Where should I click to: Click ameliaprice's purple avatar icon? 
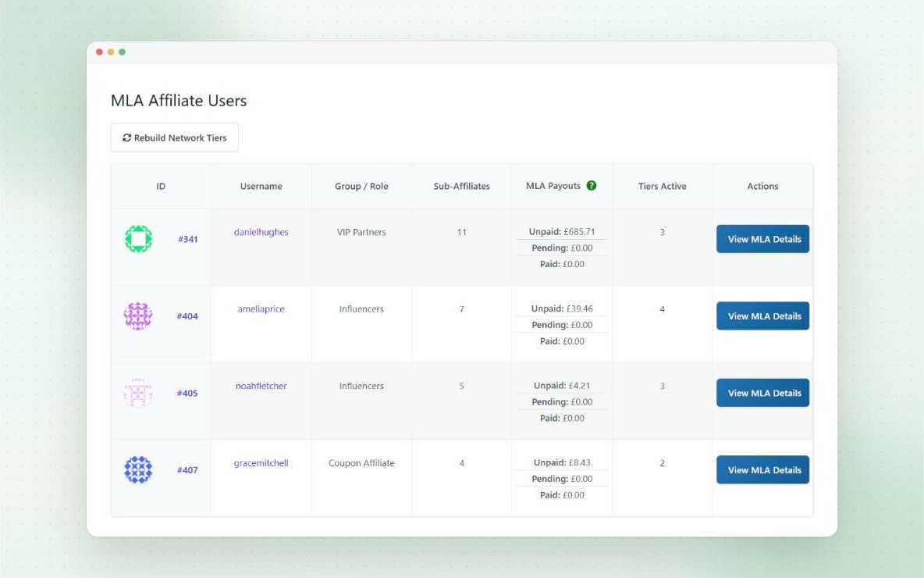[x=138, y=316]
